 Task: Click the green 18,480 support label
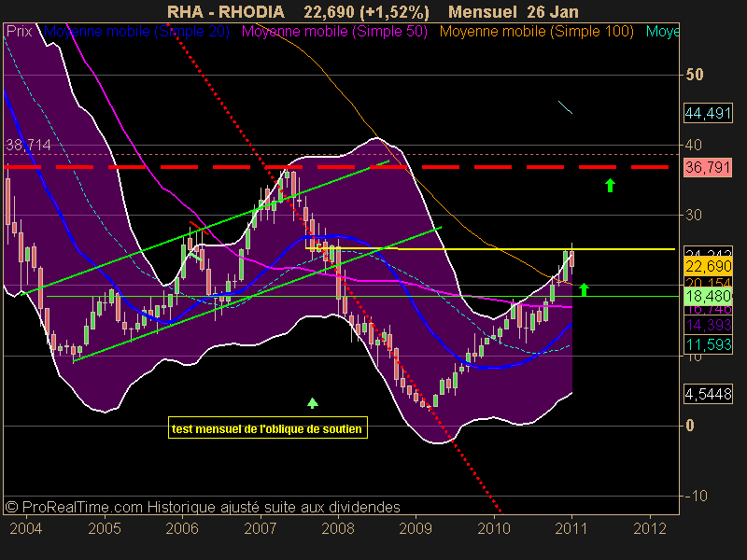(x=708, y=296)
